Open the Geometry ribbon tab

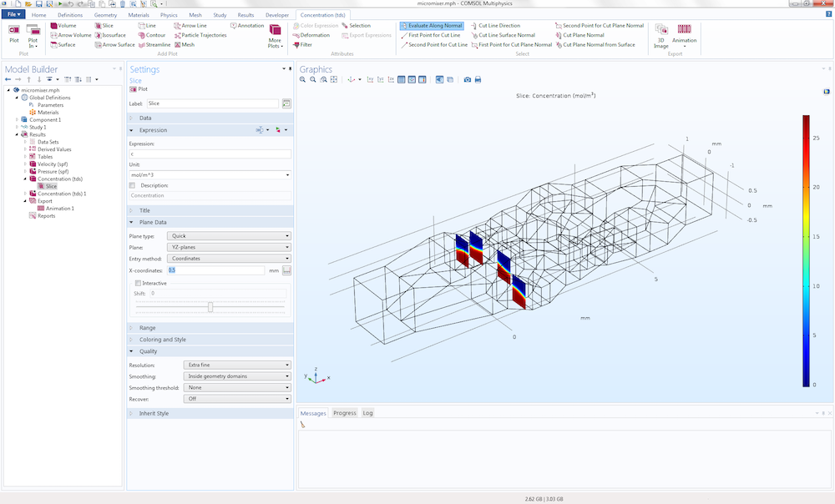(105, 15)
